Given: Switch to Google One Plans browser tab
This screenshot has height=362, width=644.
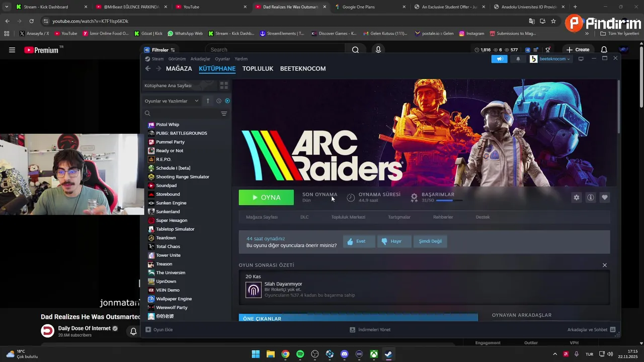Looking at the screenshot, I should tap(371, 7).
